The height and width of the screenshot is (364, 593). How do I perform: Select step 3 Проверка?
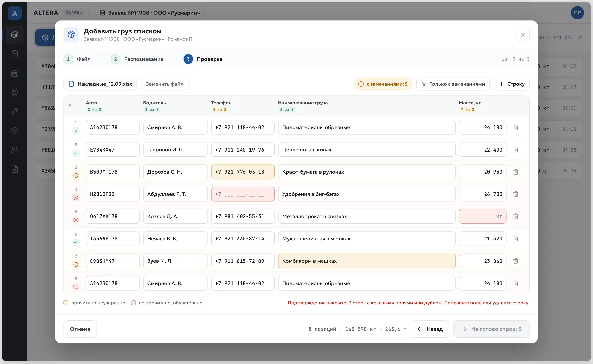pos(203,59)
